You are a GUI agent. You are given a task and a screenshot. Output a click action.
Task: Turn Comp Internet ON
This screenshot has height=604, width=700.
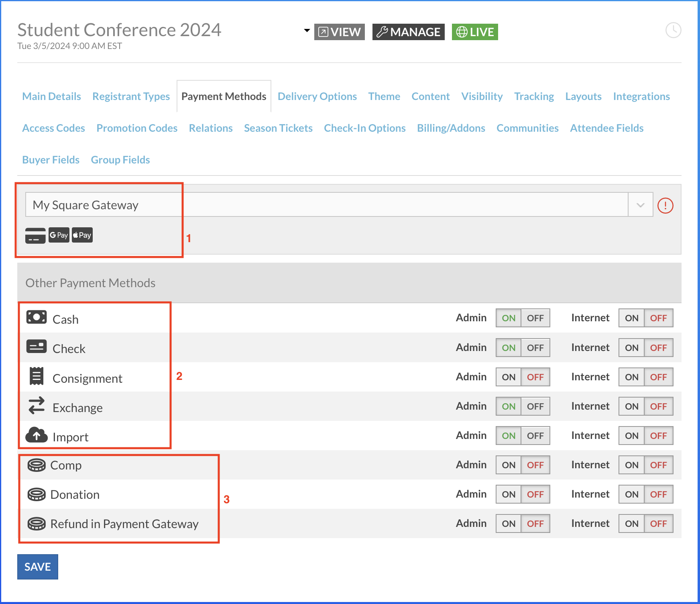click(631, 465)
